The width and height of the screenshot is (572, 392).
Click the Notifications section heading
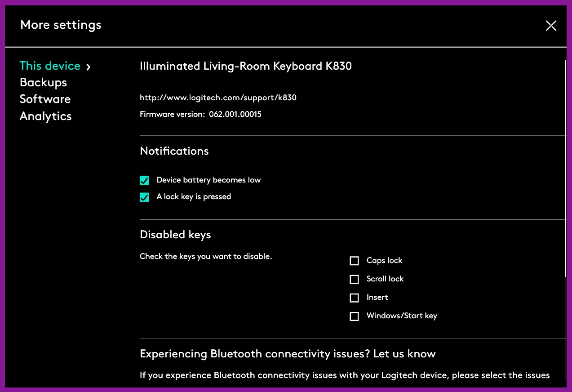(x=174, y=151)
